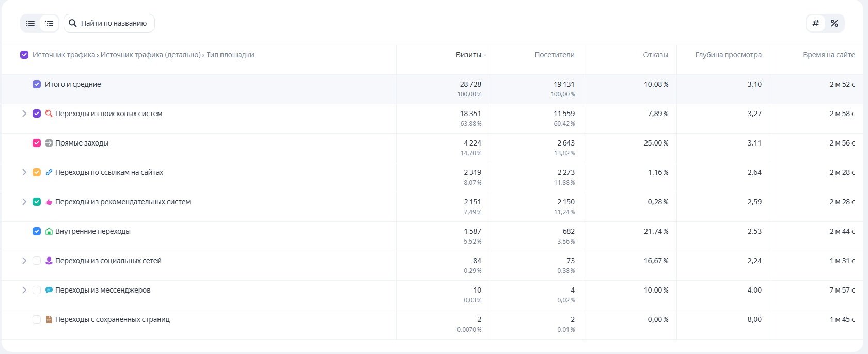The image size is (868, 354).
Task: Expand Переходы из поисковых систем row
Action: tap(24, 114)
